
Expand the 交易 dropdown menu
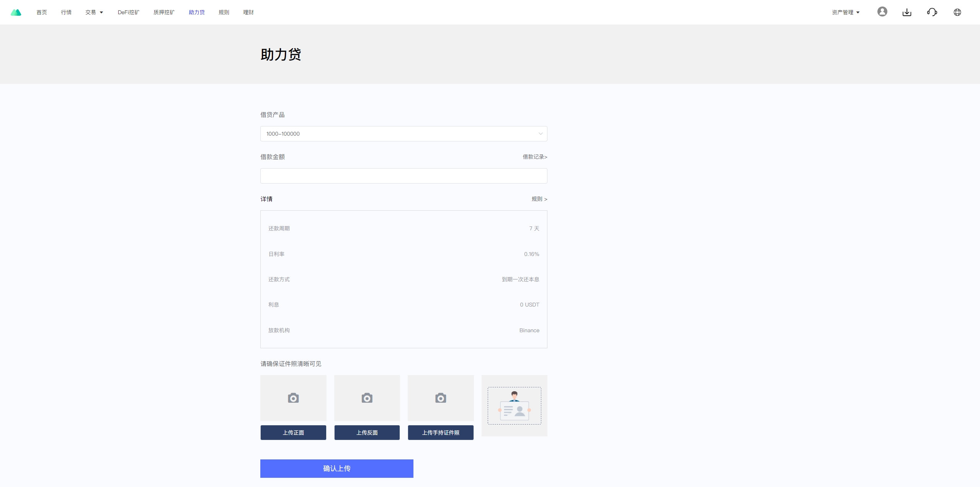(x=94, y=12)
